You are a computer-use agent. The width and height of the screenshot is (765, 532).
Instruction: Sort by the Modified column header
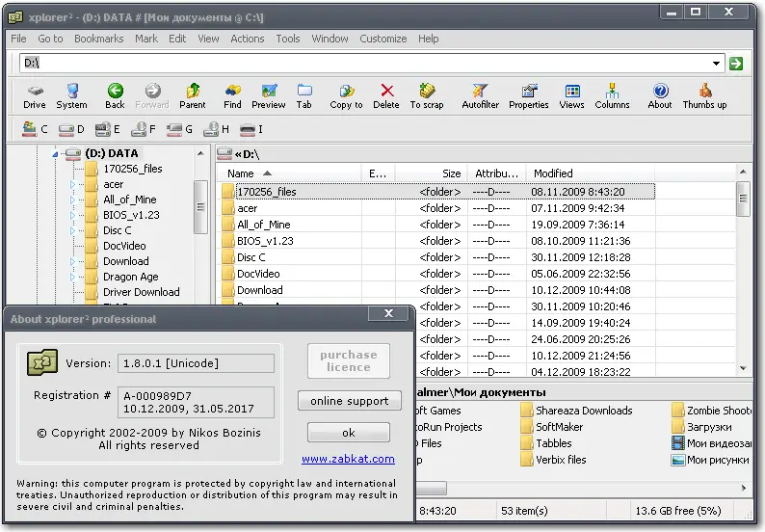(591, 173)
